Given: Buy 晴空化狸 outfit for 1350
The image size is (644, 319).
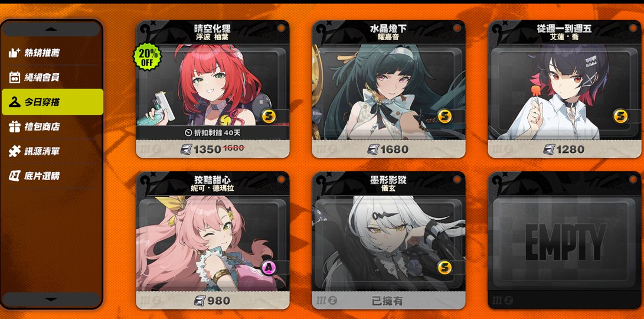Looking at the screenshot, I should tap(213, 149).
